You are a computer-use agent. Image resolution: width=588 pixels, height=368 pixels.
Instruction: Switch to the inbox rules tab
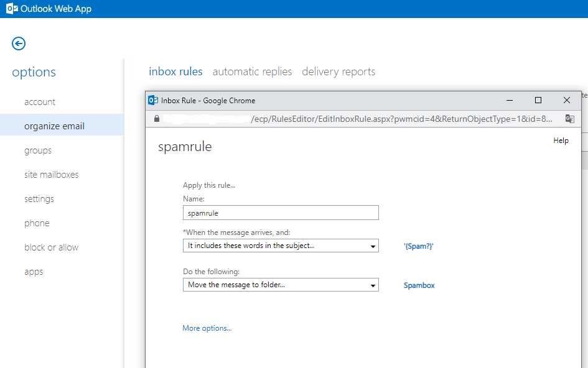click(x=175, y=71)
